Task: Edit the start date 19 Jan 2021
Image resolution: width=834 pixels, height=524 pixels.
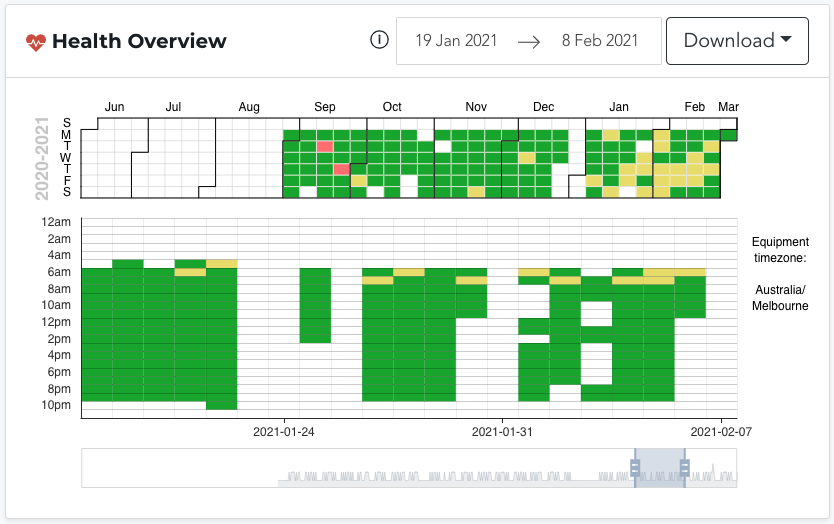Action: (456, 40)
